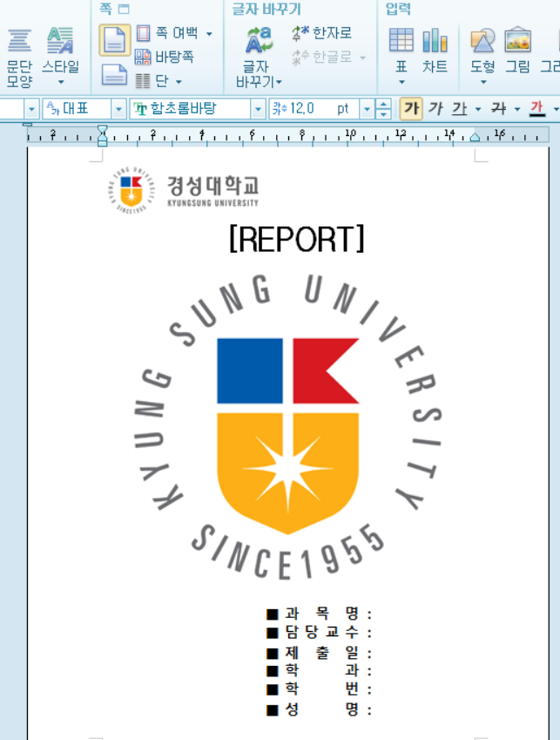The image size is (560, 740).
Task: Click 글자 바꾸기 character change icon
Action: [258, 40]
